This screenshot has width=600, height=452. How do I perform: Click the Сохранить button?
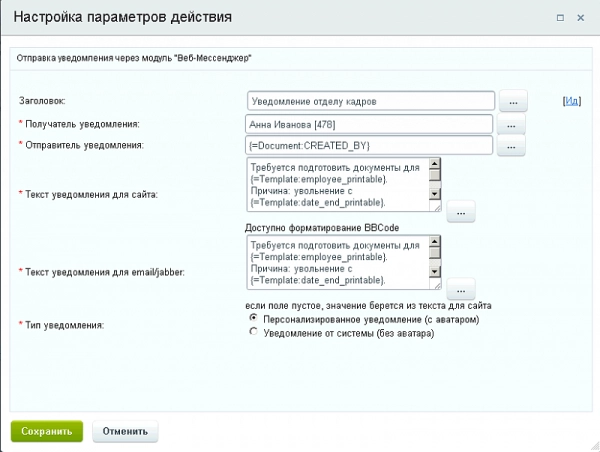pos(47,431)
